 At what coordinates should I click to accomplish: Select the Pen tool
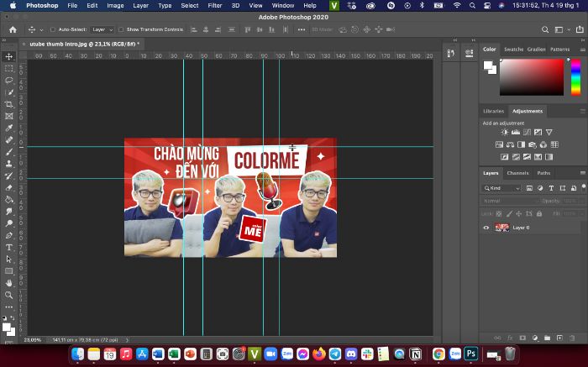pos(9,235)
